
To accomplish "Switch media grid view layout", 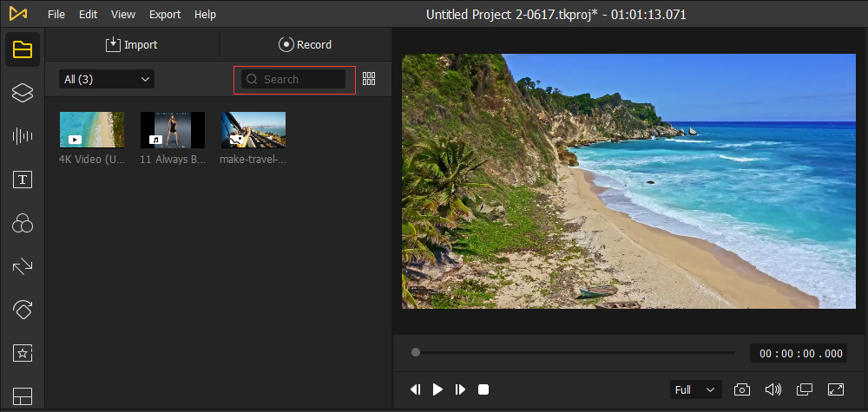I will tap(369, 79).
